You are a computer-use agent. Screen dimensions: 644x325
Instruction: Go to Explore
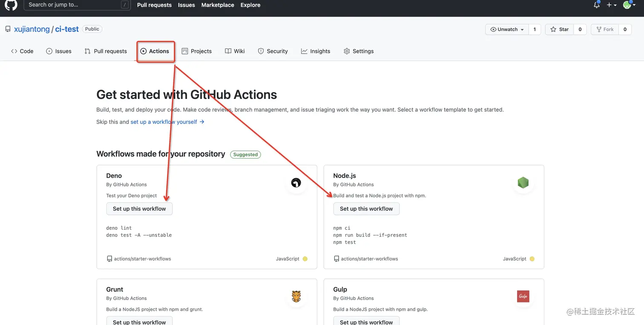[x=250, y=5]
